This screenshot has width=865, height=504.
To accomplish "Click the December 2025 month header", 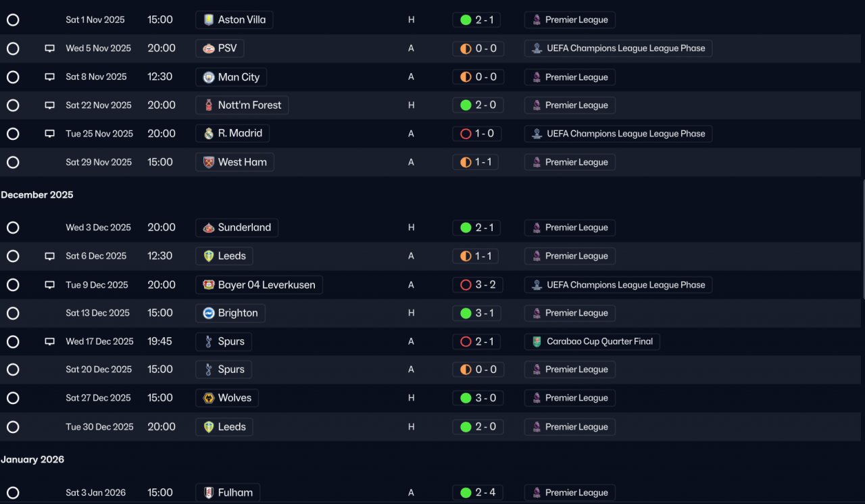I will (37, 195).
